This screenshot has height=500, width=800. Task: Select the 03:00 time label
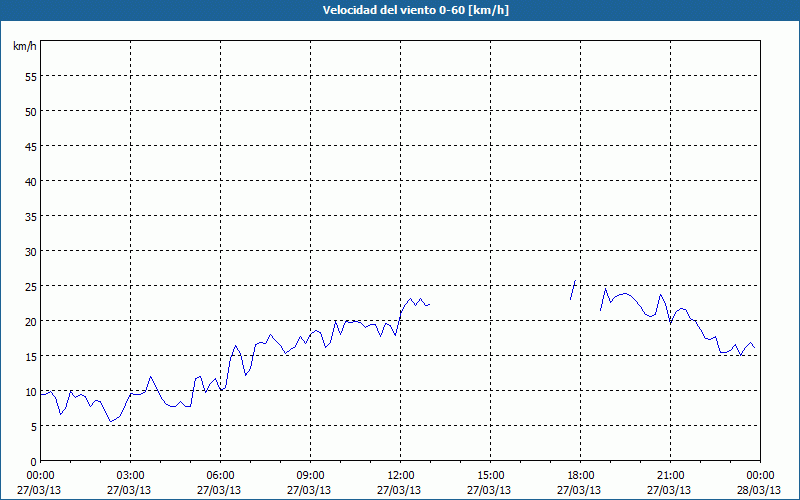pyautogui.click(x=131, y=476)
